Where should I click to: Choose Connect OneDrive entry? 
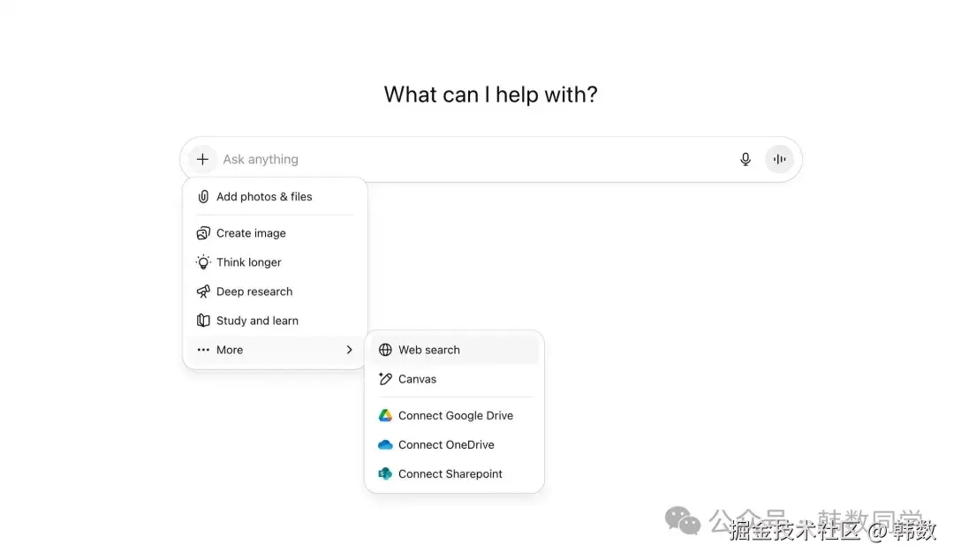click(x=446, y=444)
